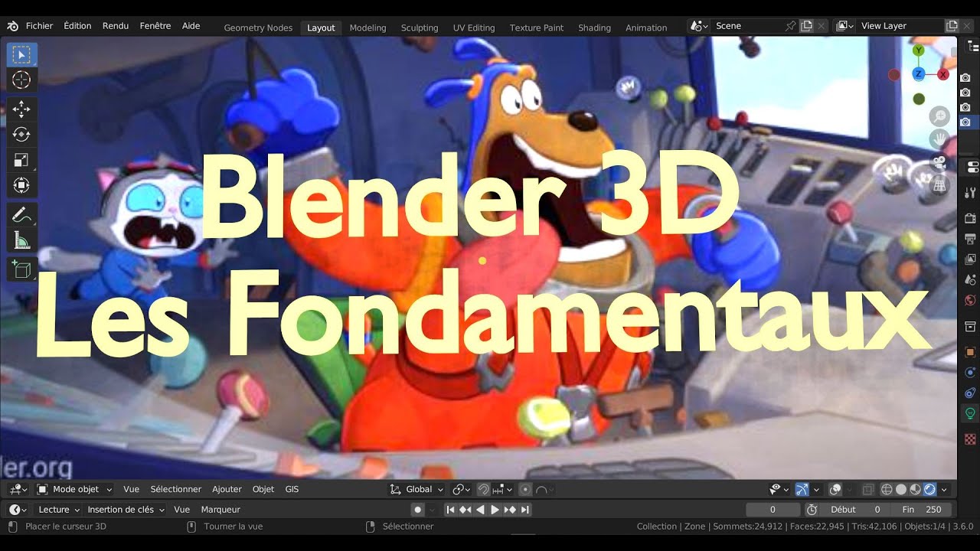This screenshot has width=980, height=551.
Task: Switch to material preview shading
Action: click(x=915, y=489)
